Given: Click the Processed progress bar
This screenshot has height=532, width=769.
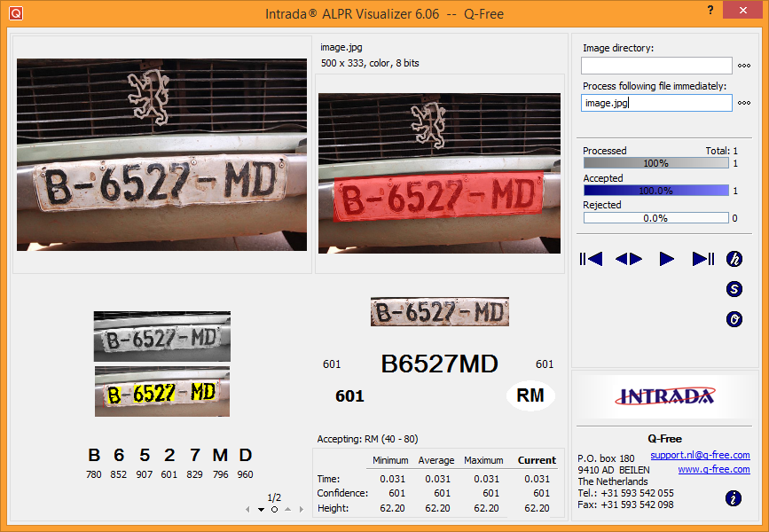Looking at the screenshot, I should tap(656, 163).
